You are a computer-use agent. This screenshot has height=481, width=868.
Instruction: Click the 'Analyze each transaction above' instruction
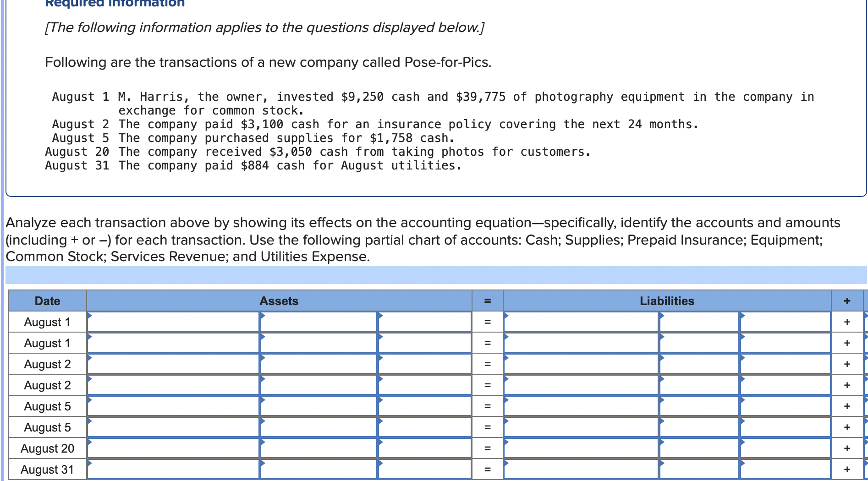pos(423,239)
